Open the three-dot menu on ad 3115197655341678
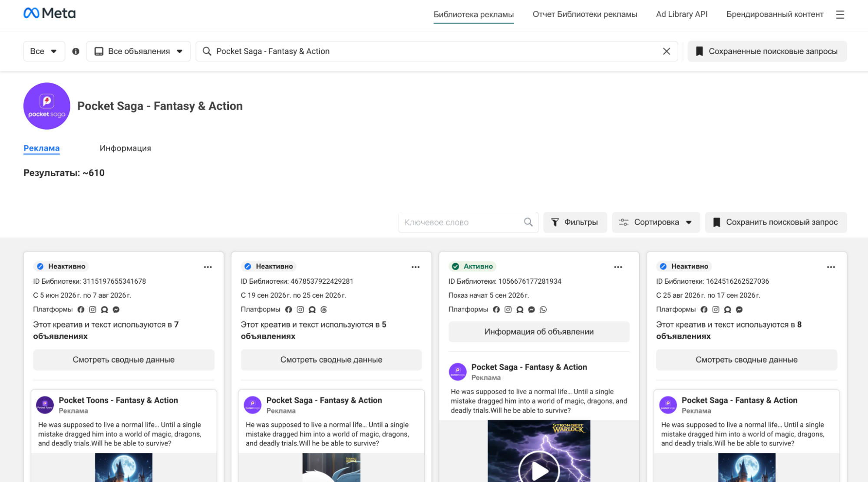Image resolution: width=868 pixels, height=482 pixels. tap(208, 267)
